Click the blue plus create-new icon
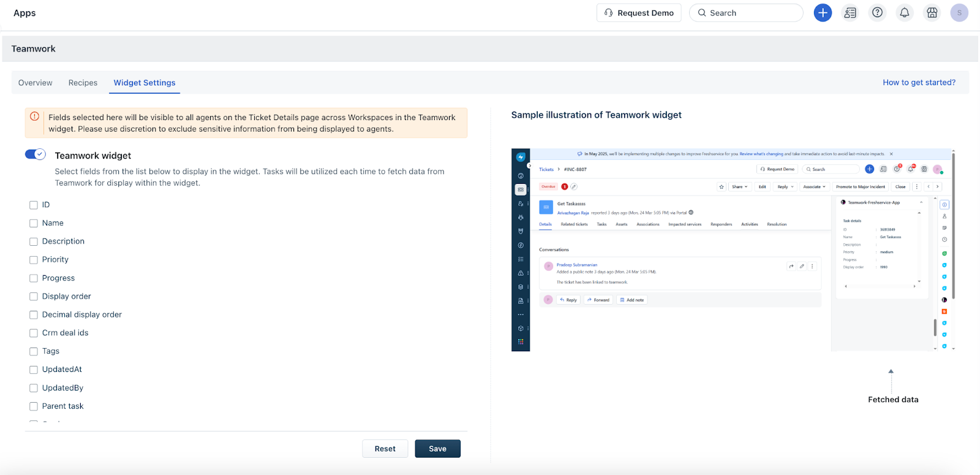Screen dimensions: 980x475 click(x=823, y=13)
